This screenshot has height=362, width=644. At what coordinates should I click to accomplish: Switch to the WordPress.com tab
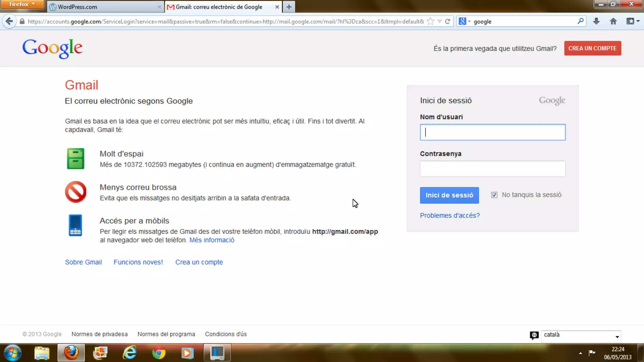tap(106, 7)
